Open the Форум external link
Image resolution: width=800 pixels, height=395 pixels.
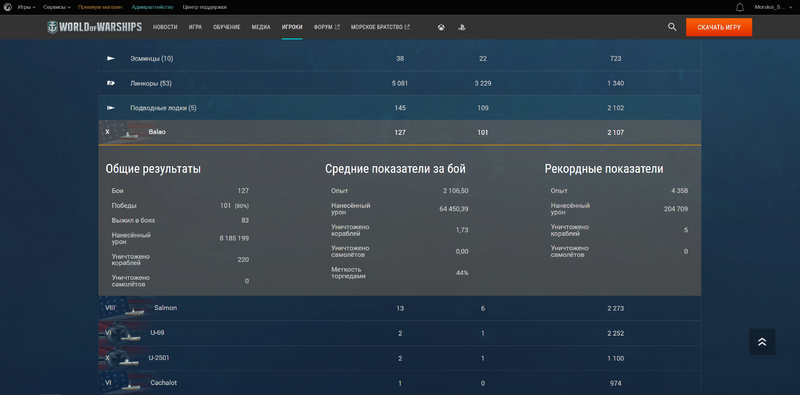tap(327, 27)
